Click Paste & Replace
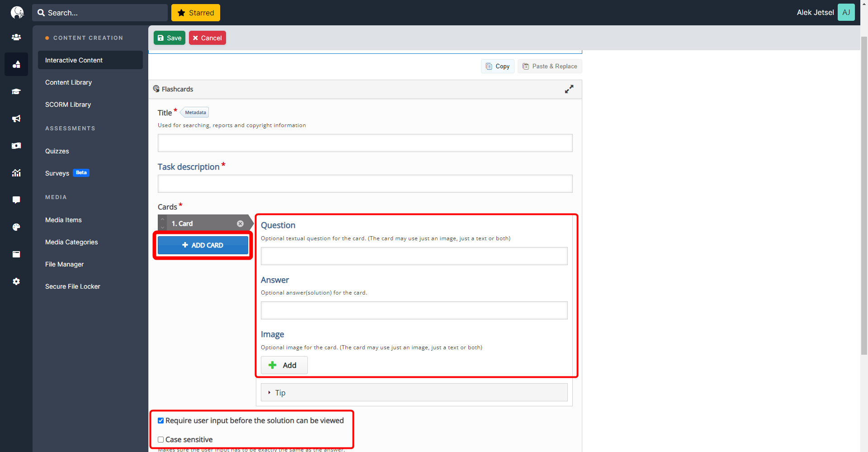868x452 pixels. (x=550, y=66)
